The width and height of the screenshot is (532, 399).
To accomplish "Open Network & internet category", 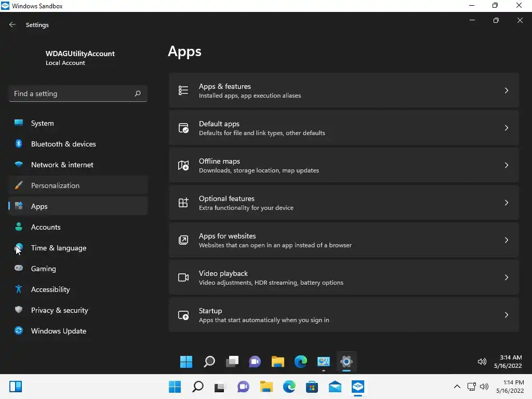I will [x=78, y=165].
